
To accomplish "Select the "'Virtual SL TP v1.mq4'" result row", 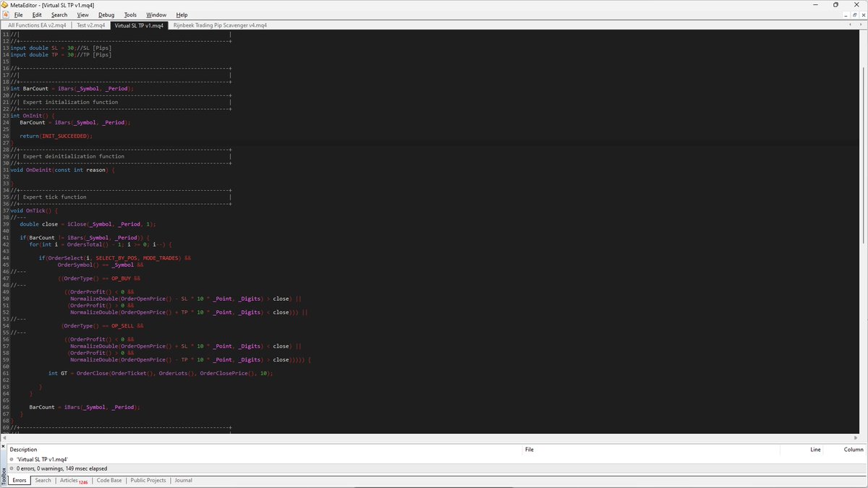I will click(x=437, y=459).
